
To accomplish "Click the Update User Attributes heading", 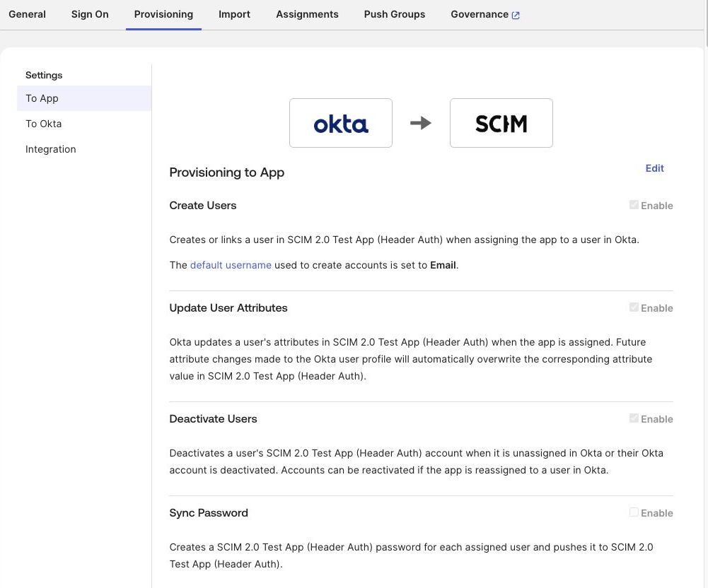I will click(228, 308).
